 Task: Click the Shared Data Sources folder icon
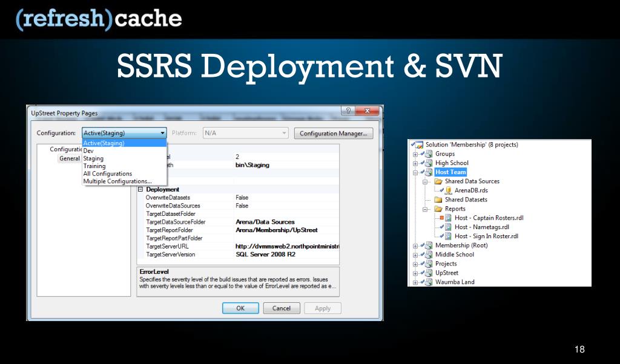pyautogui.click(x=438, y=181)
